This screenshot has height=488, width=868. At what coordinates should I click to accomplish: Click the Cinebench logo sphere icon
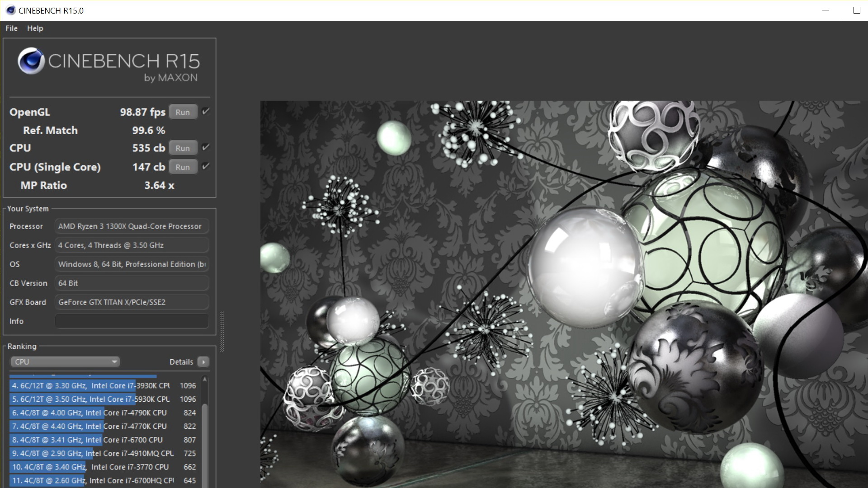[x=31, y=61]
